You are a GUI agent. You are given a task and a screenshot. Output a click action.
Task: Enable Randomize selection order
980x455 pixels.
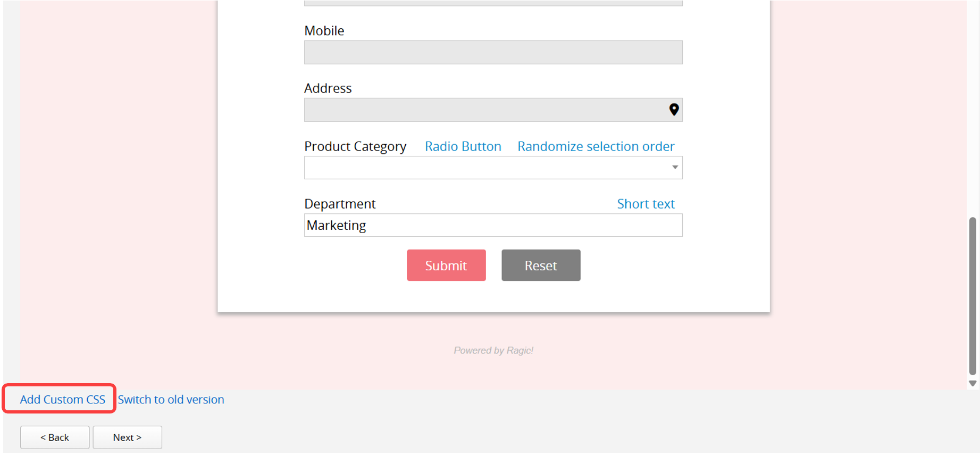point(596,146)
